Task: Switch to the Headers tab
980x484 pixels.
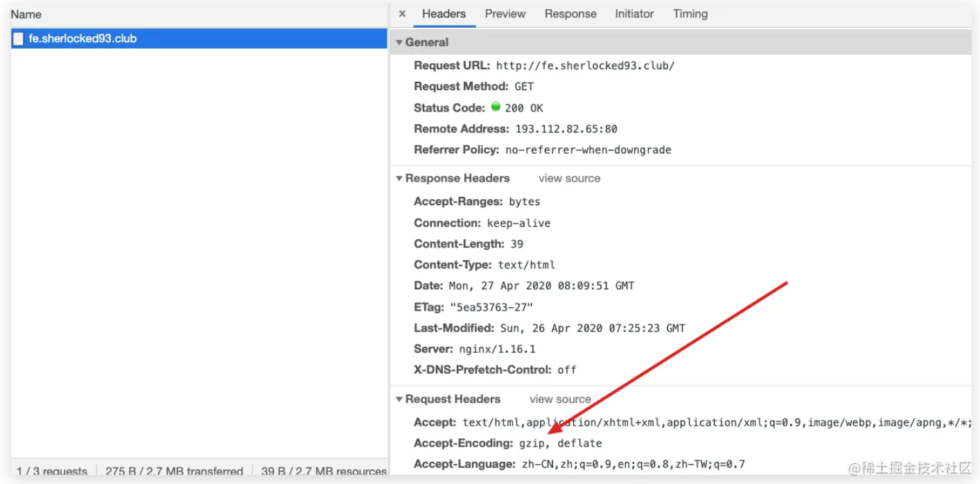Action: coord(444,14)
